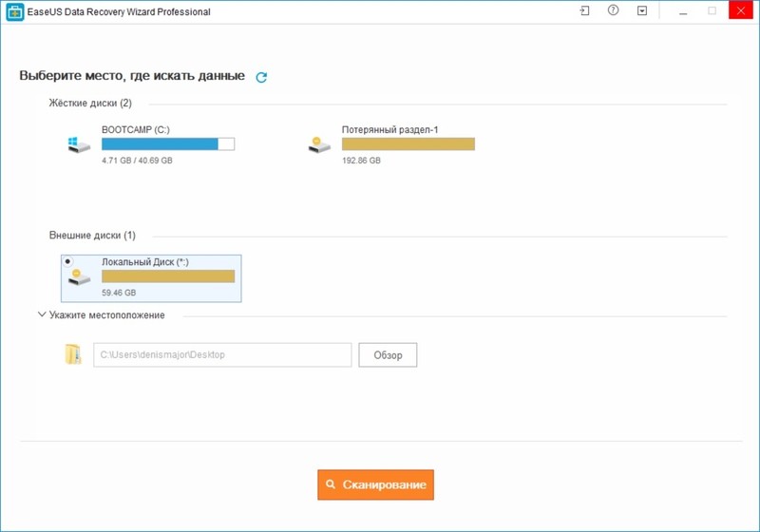
Task: Collapse the Укажите местоположение section
Action: [42, 314]
